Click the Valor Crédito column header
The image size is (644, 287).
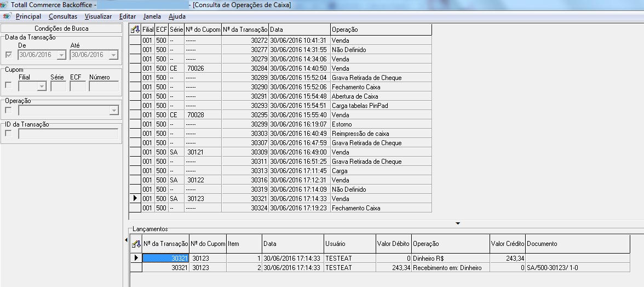coord(507,244)
